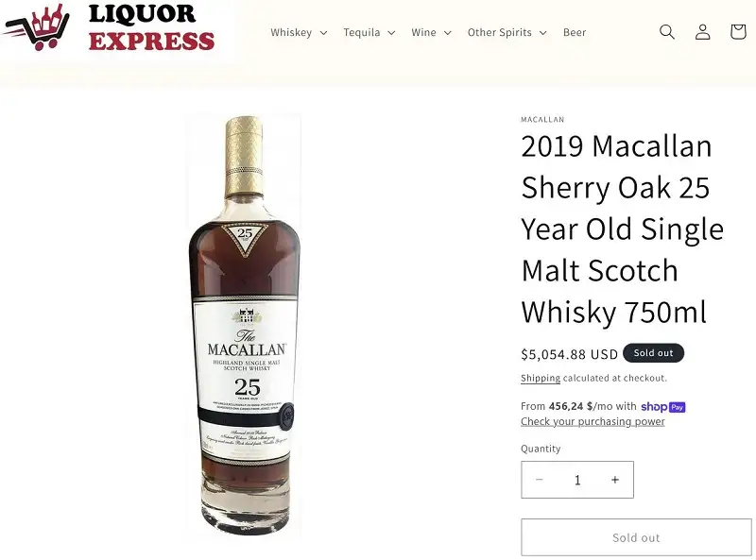Open the Tequila dropdown chevron
This screenshot has width=756, height=560.
point(393,32)
